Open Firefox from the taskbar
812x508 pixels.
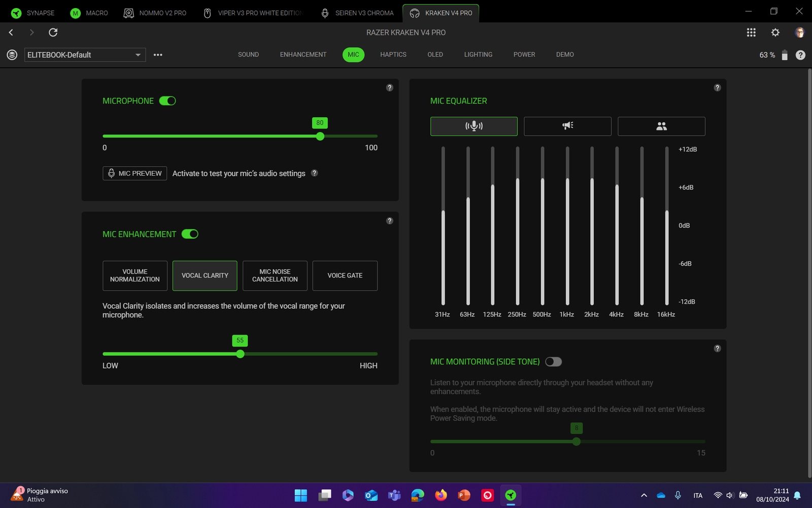point(441,495)
